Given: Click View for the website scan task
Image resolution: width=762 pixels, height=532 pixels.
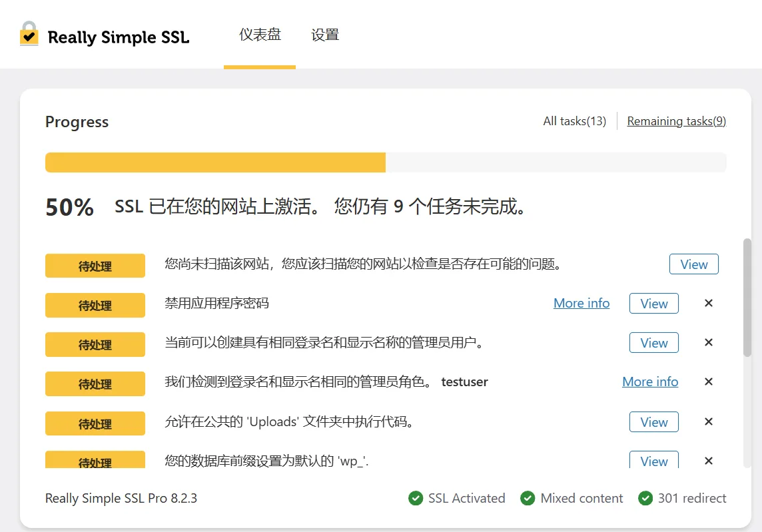Looking at the screenshot, I should click(x=693, y=264).
